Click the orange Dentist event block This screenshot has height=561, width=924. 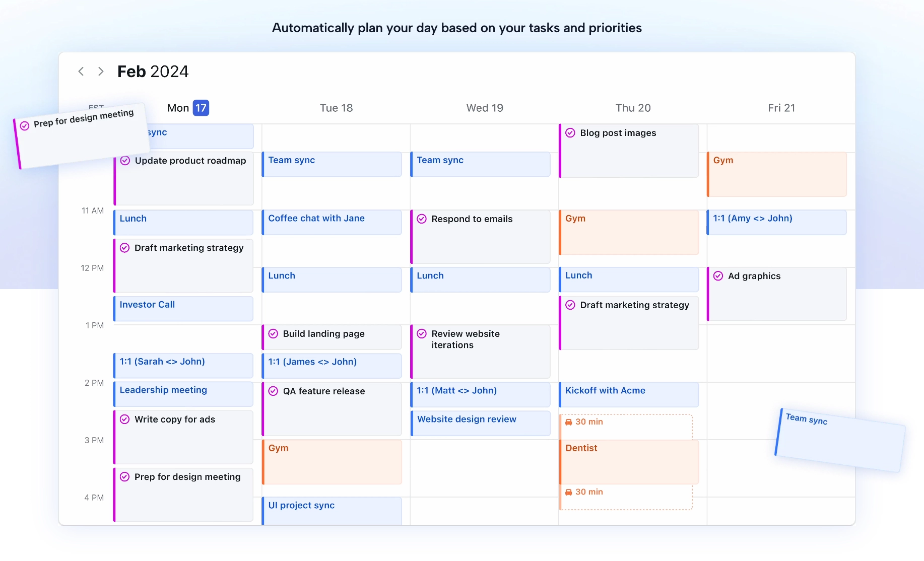point(629,461)
